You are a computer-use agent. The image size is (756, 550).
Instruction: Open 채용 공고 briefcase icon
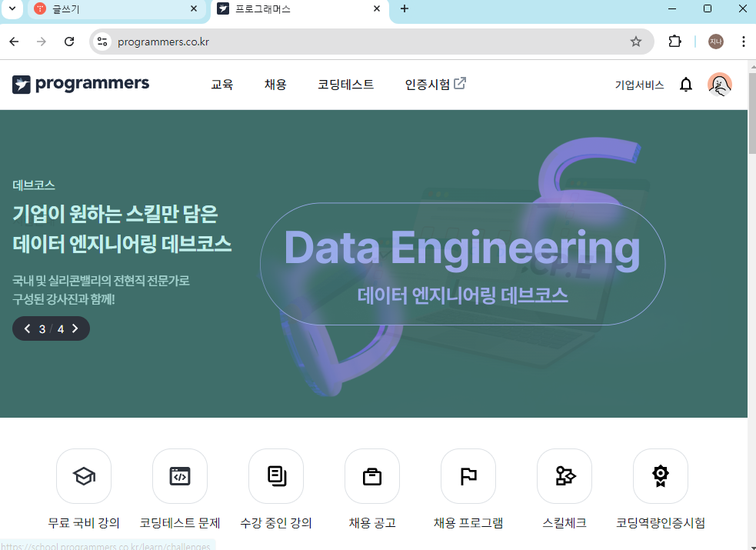click(372, 476)
